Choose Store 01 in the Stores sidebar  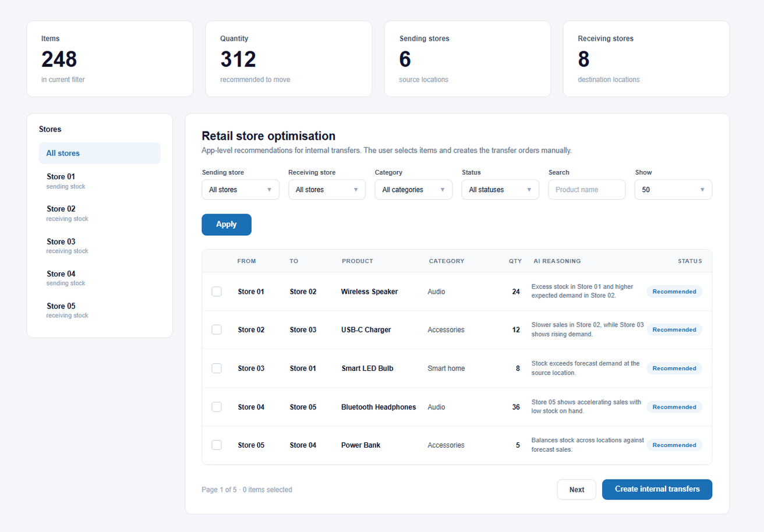100,180
